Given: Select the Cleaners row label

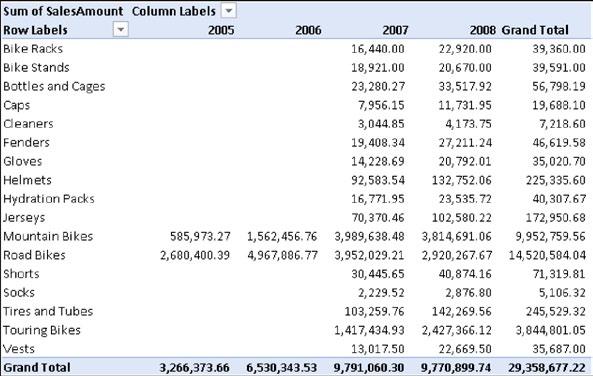Looking at the screenshot, I should (28, 124).
